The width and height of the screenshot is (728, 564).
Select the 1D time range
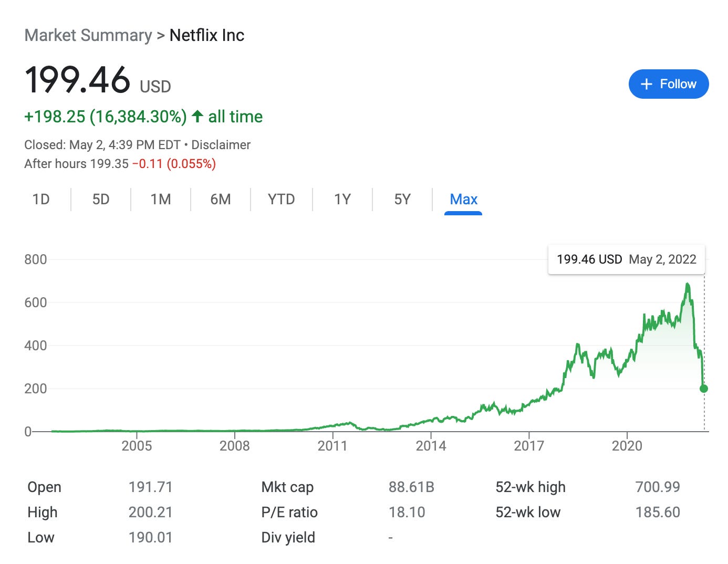tap(41, 200)
